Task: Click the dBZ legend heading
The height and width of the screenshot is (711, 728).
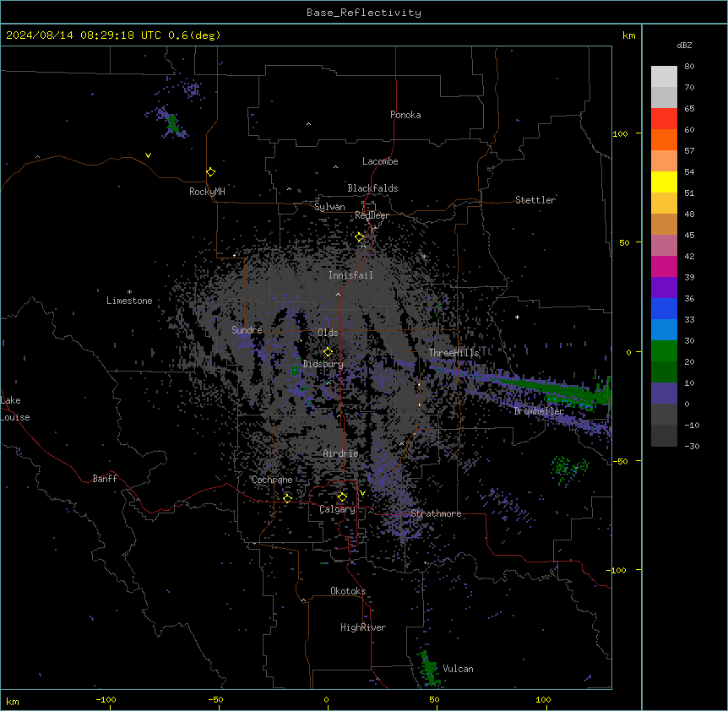Action: (x=684, y=45)
